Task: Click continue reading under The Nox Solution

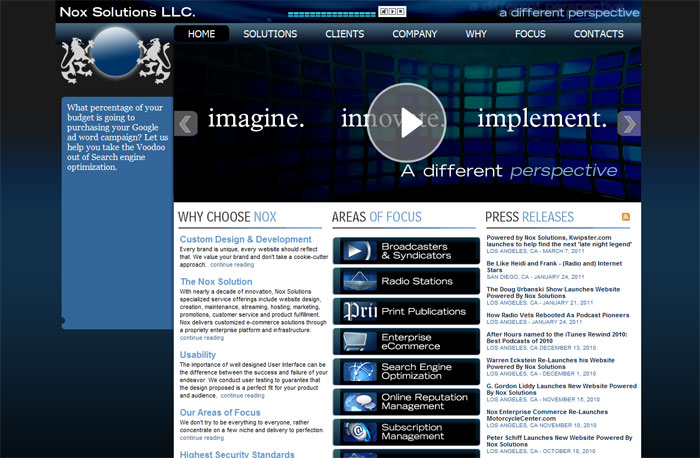Action: point(202,338)
